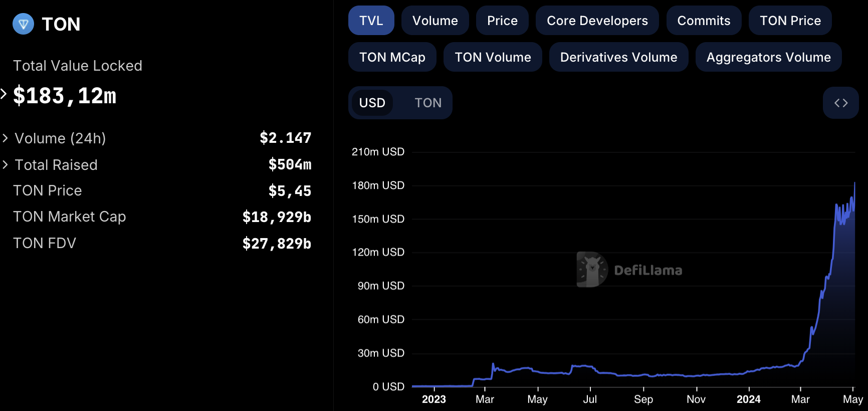
Task: Enable Derivatives Volume on chart
Action: pyautogui.click(x=618, y=57)
